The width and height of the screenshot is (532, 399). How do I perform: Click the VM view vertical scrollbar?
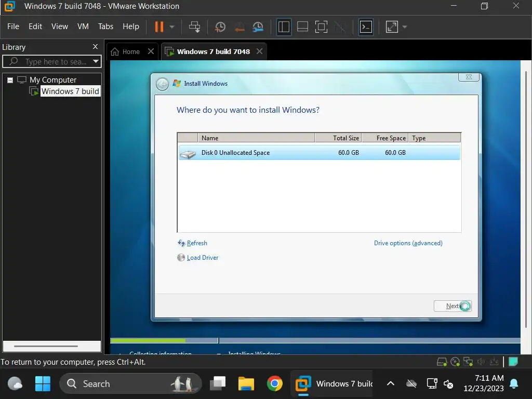(x=526, y=198)
